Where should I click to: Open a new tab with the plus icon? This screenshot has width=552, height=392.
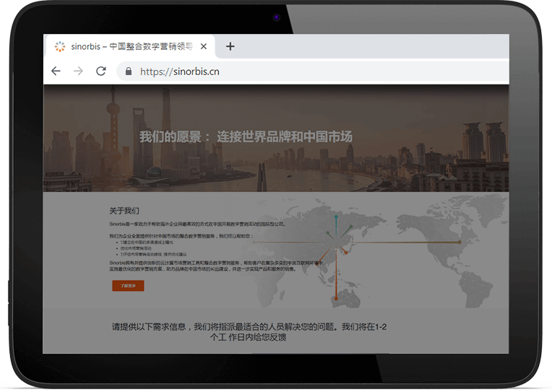(230, 46)
